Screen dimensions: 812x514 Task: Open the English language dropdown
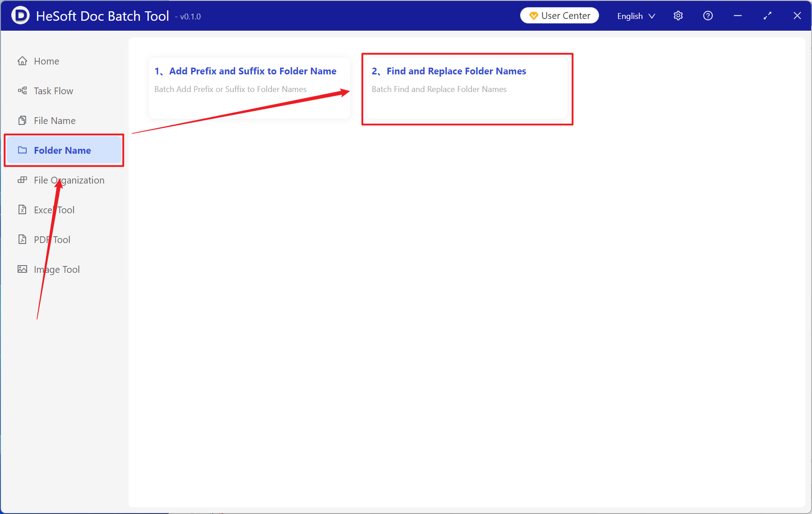tap(636, 16)
